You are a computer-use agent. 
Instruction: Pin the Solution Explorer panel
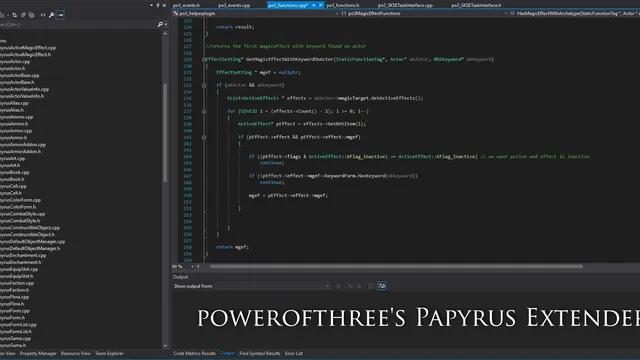tap(158, 5)
